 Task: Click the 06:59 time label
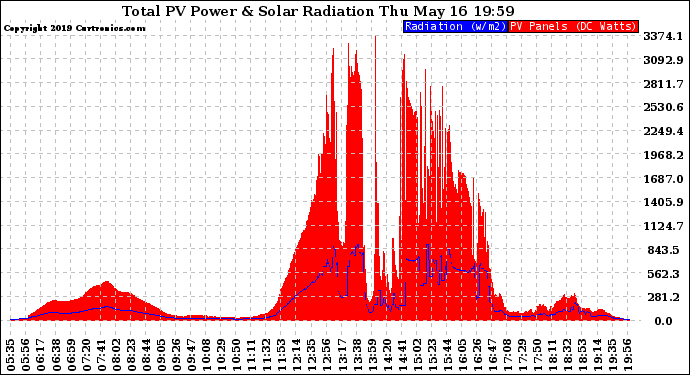(71, 355)
